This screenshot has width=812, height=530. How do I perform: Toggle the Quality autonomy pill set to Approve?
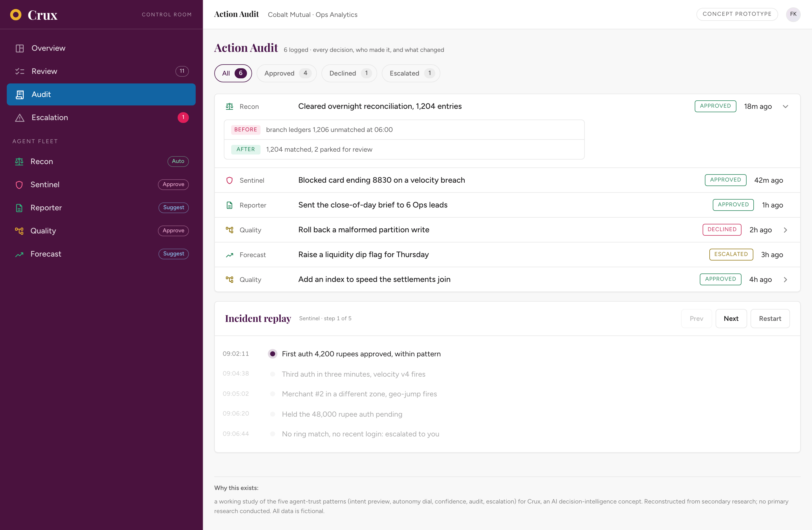click(173, 231)
